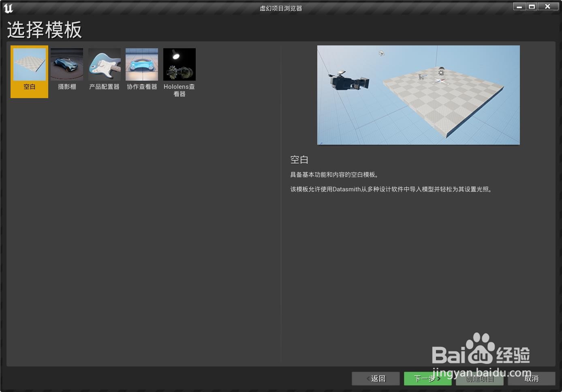
Task: Select the 空白 blank template thumbnail
Action: point(29,64)
